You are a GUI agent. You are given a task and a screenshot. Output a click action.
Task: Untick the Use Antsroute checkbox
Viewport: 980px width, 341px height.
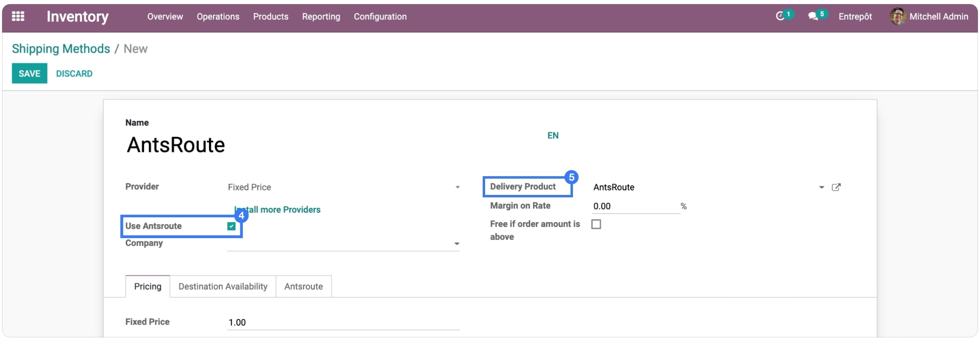coord(231,226)
